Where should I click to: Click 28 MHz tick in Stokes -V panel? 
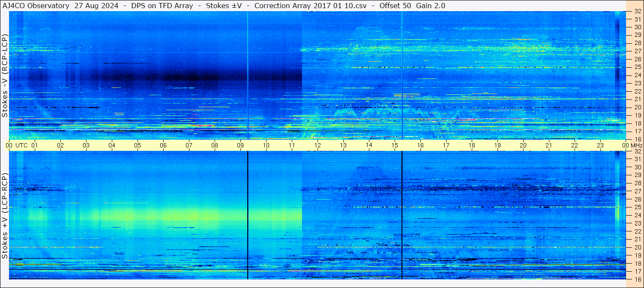coord(637,43)
